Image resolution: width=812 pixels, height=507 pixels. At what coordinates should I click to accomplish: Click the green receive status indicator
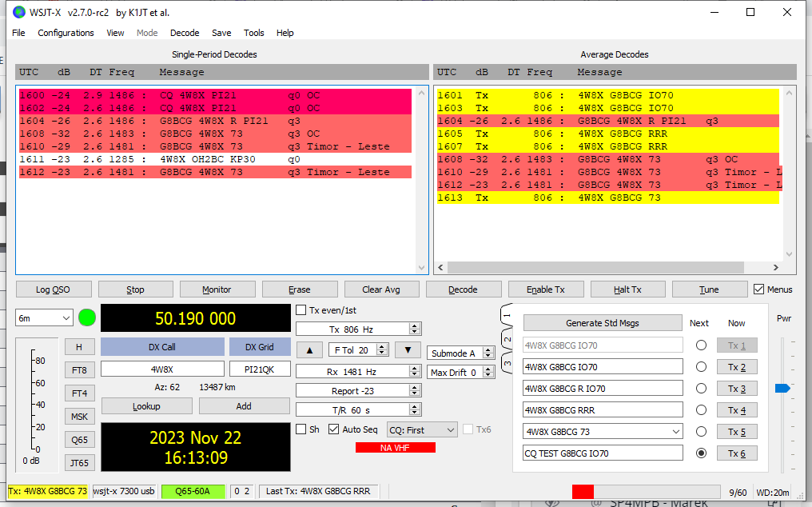[87, 317]
